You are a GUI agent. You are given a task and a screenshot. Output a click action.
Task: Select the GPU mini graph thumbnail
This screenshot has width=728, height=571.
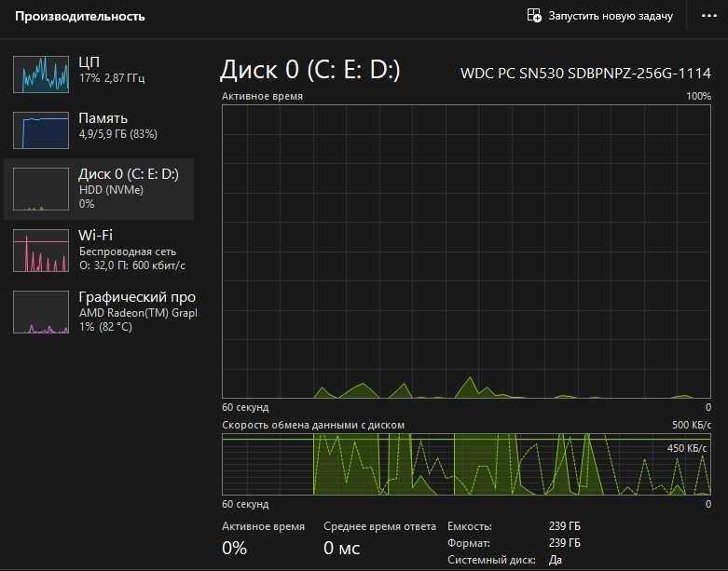click(41, 312)
